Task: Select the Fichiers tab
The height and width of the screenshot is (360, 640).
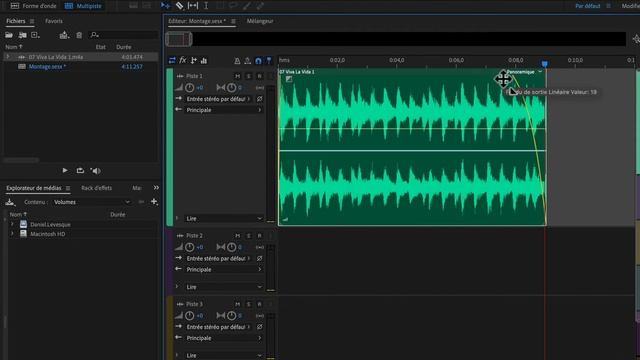Action: pyautogui.click(x=16, y=21)
